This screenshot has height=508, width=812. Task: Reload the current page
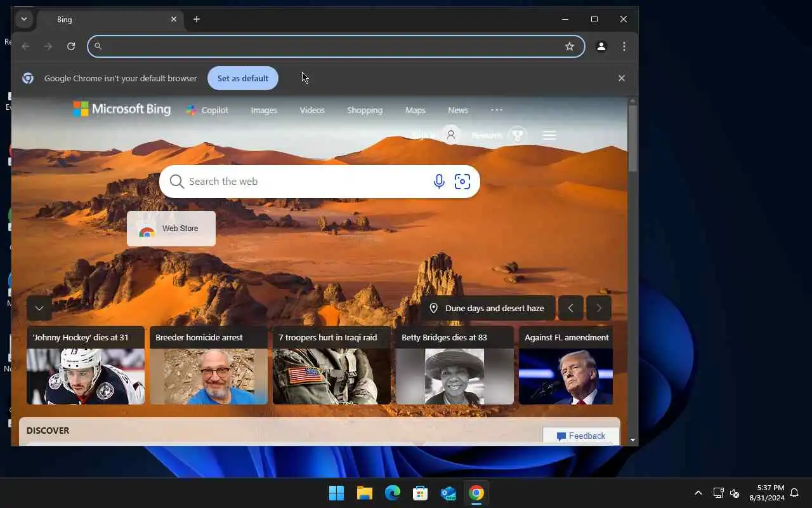click(71, 46)
